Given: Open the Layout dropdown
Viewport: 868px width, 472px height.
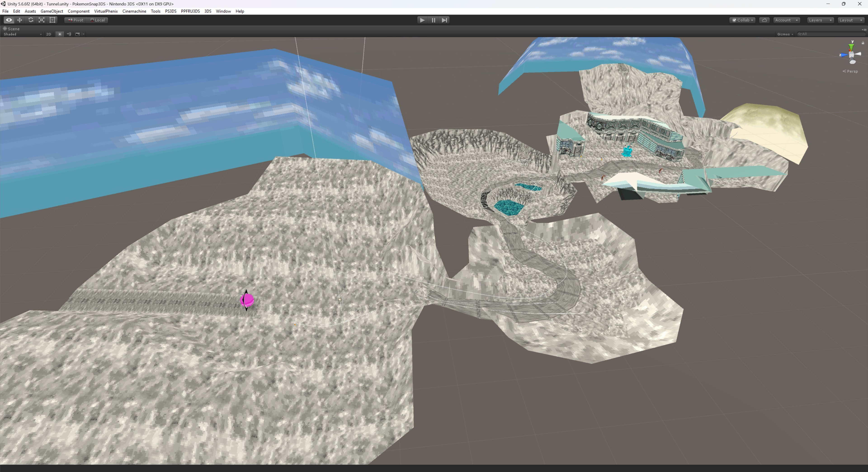Looking at the screenshot, I should [851, 20].
